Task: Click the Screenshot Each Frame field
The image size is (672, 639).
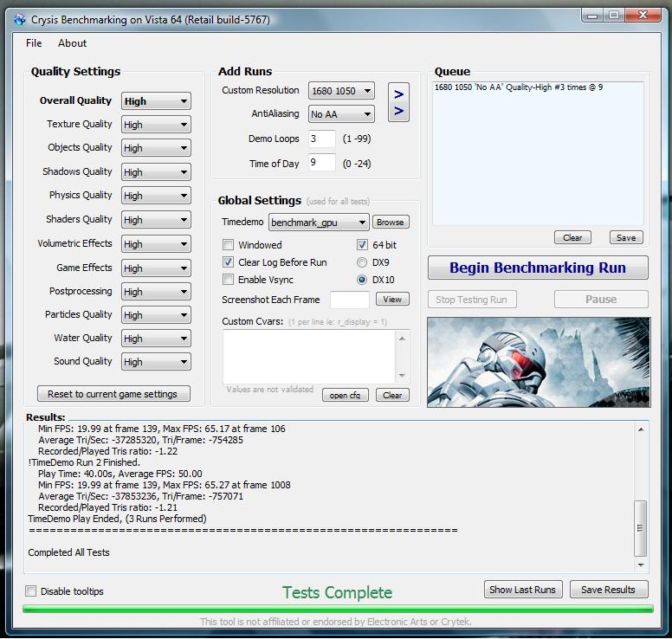Action: pos(349,299)
